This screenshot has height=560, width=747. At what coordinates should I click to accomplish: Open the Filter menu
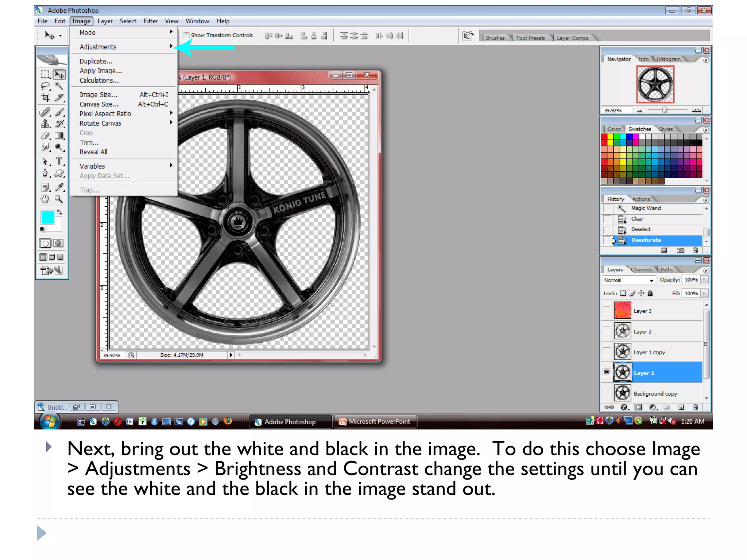coord(150,21)
